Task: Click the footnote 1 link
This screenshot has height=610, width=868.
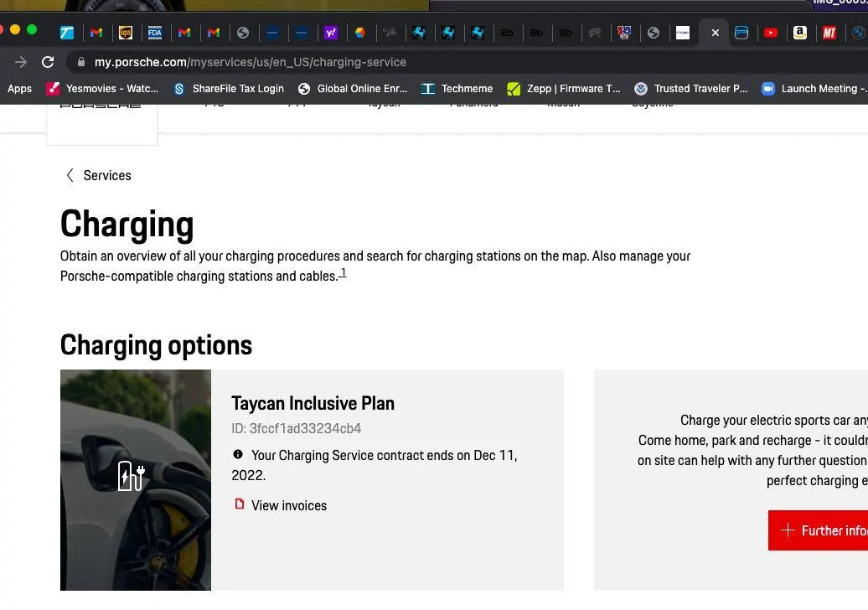Action: coord(343,272)
